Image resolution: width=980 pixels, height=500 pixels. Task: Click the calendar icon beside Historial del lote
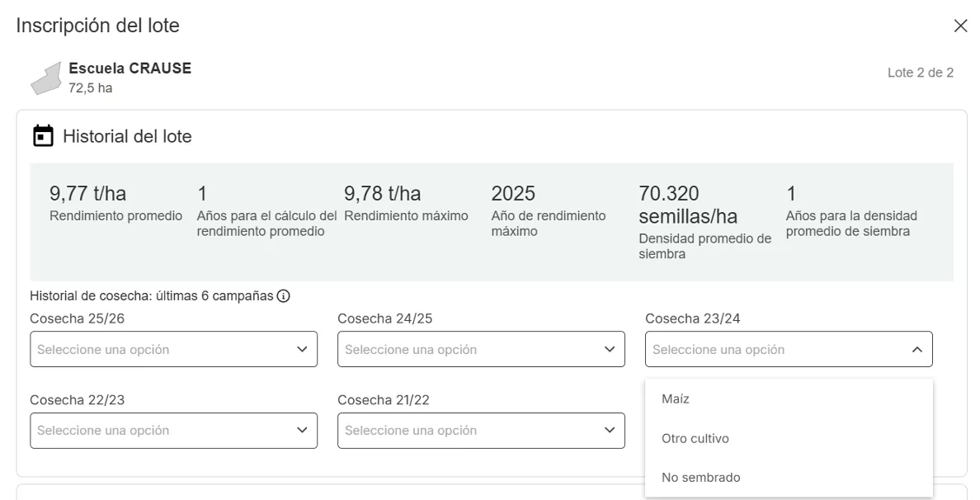click(x=43, y=136)
